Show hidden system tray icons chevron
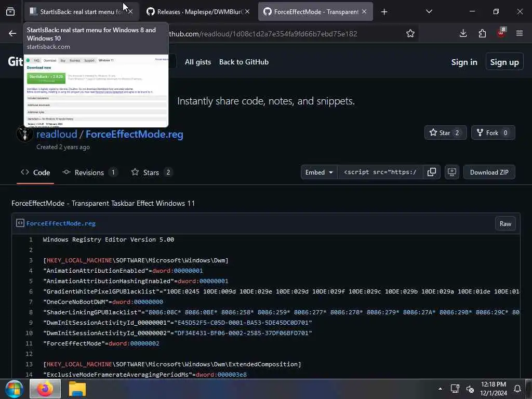This screenshot has width=532, height=399. 440,389
